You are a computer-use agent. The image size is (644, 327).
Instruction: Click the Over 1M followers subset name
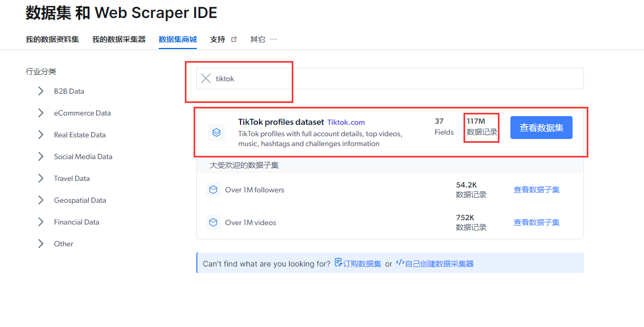pos(255,190)
